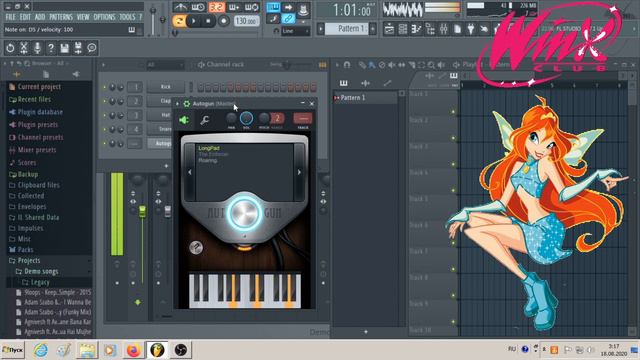The width and height of the screenshot is (640, 360).
Task: Open the VIEW menu
Action: point(83,17)
